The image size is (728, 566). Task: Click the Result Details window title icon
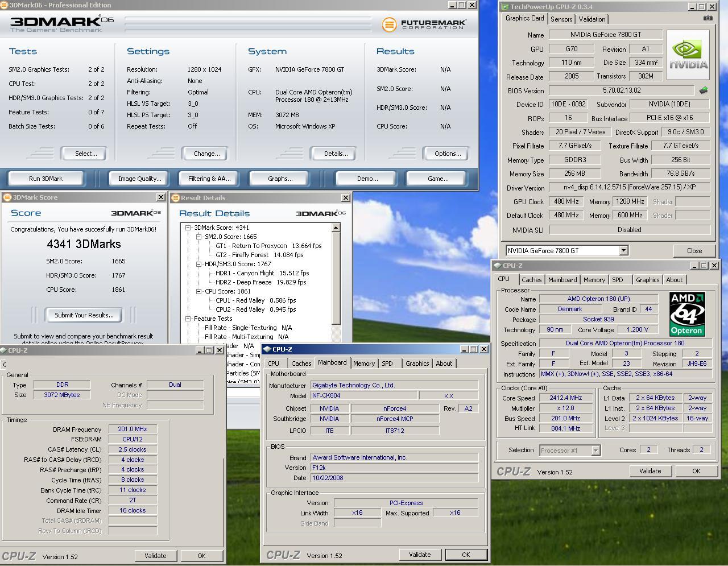click(x=176, y=198)
